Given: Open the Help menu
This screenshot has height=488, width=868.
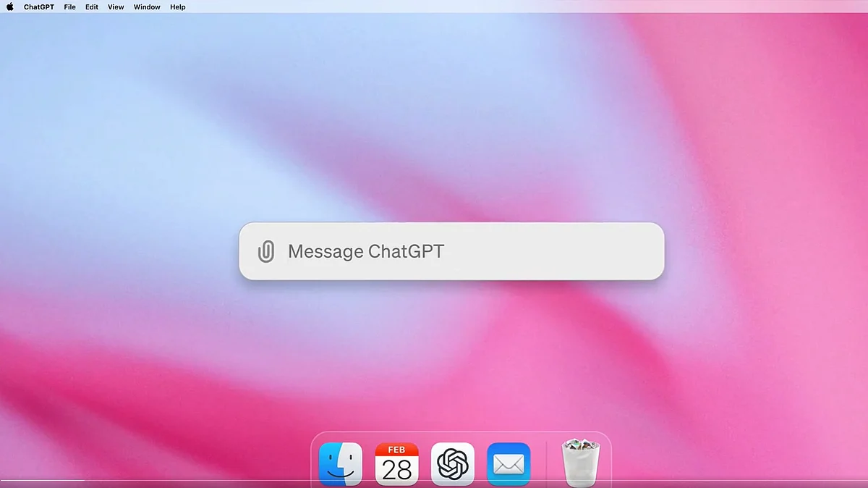Looking at the screenshot, I should pos(178,7).
